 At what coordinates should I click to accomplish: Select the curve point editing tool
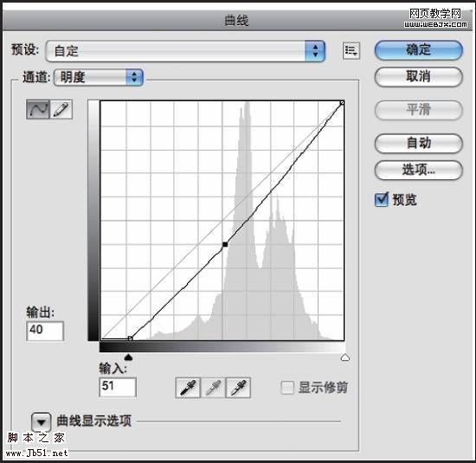pos(37,109)
